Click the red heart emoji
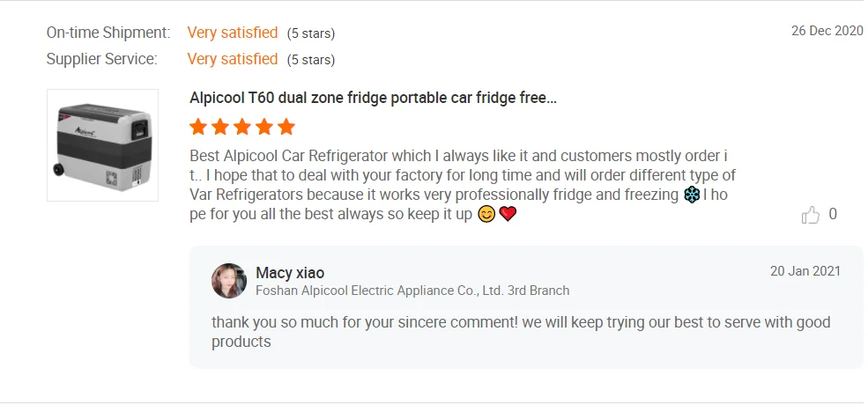868x405 pixels. tap(507, 214)
